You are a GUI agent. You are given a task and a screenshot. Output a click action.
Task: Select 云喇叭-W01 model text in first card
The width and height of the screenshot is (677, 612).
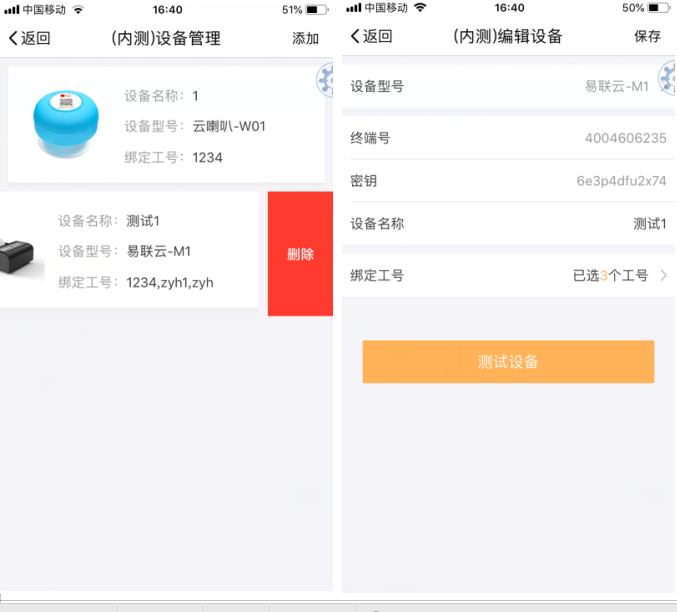pos(229,127)
